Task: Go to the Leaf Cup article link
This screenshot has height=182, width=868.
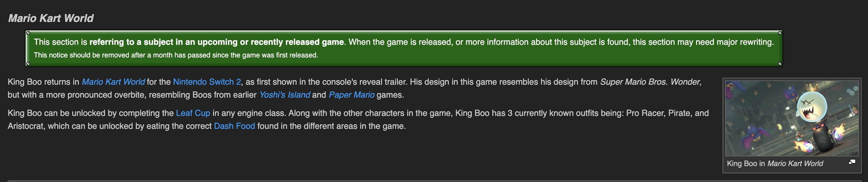Action: (x=193, y=113)
